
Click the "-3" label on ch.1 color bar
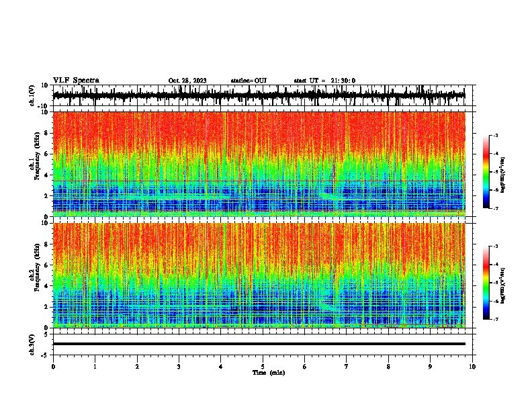[x=496, y=135]
